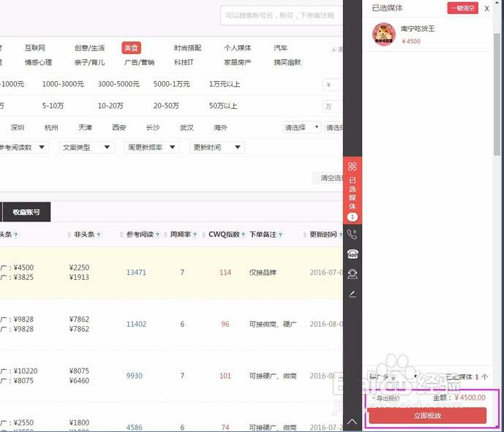Open the dropdown above 导出报价
Image resolution: width=504 pixels, height=432 pixels.
click(393, 376)
